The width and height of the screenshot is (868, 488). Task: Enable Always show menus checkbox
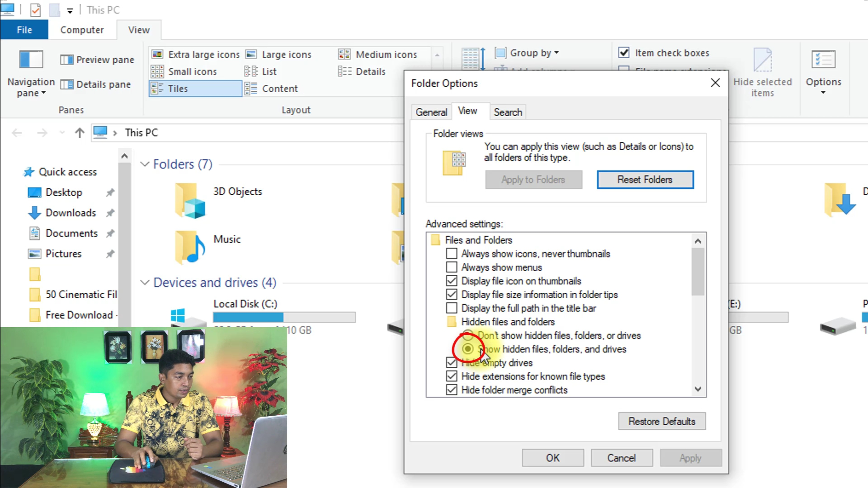pyautogui.click(x=451, y=267)
